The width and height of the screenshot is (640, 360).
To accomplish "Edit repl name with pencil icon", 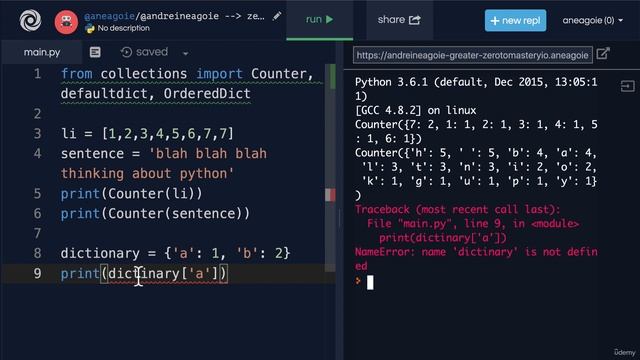I will coord(277,16).
